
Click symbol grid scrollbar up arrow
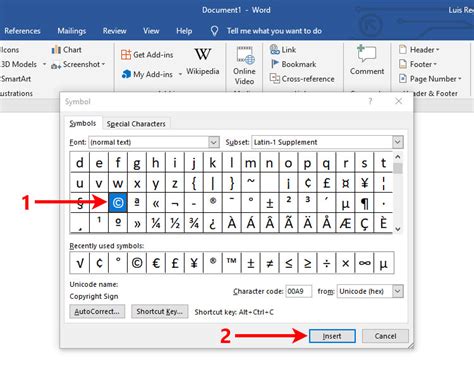[398, 157]
